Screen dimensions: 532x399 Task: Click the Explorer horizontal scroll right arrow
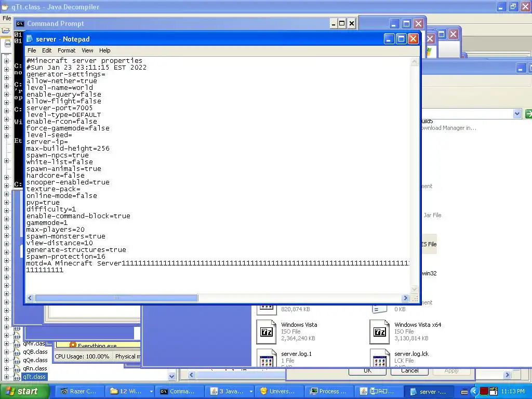(x=507, y=375)
